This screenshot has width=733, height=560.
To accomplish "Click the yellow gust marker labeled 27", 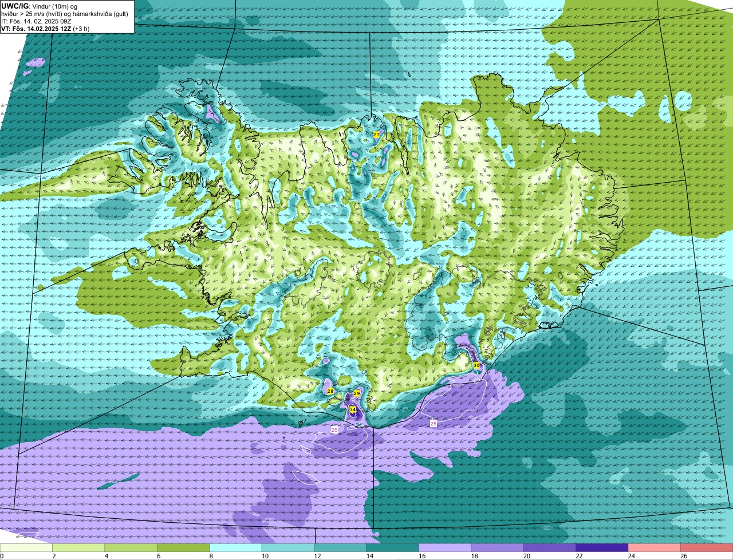I will (376, 134).
